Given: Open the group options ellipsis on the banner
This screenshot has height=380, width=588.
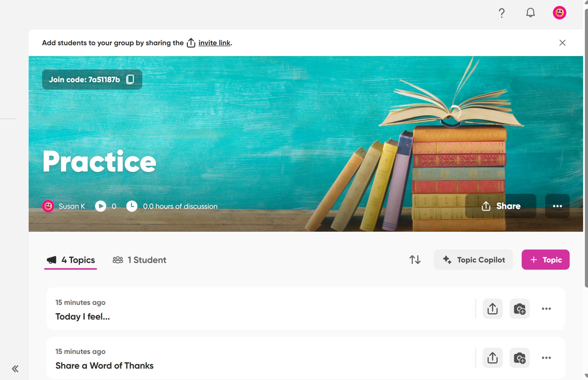Looking at the screenshot, I should tap(557, 206).
